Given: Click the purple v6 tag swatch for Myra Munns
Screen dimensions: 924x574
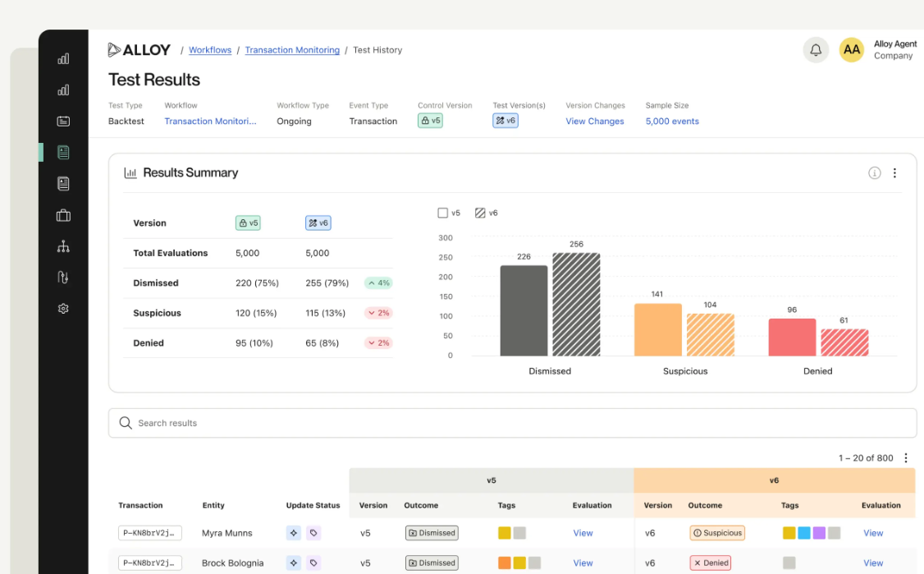Looking at the screenshot, I should (x=819, y=533).
